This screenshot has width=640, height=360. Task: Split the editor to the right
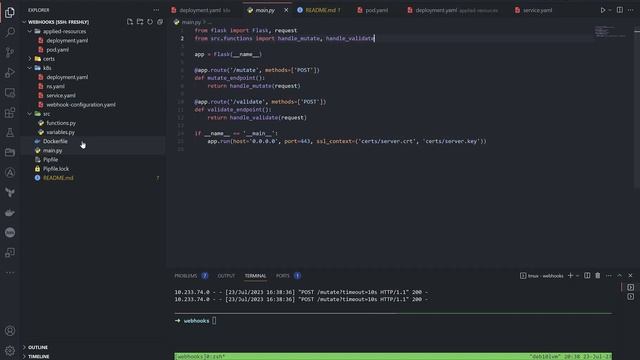pyautogui.click(x=620, y=10)
